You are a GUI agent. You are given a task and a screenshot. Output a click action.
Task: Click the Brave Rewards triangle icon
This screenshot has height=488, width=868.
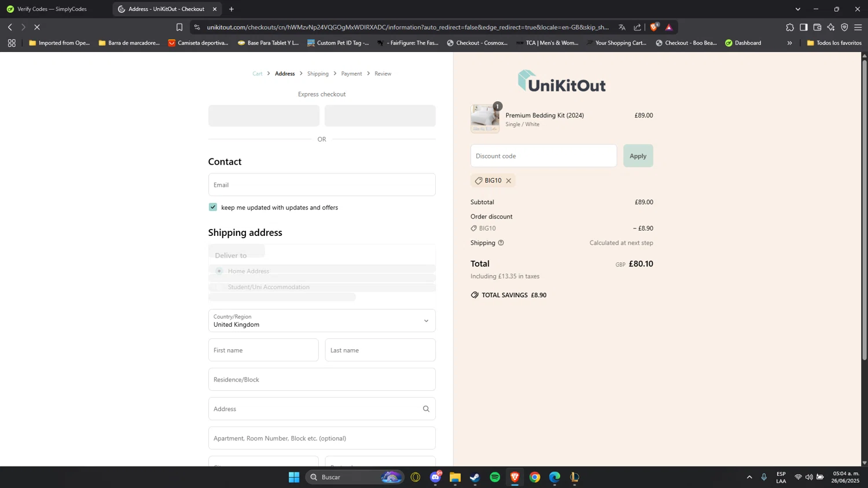(669, 27)
